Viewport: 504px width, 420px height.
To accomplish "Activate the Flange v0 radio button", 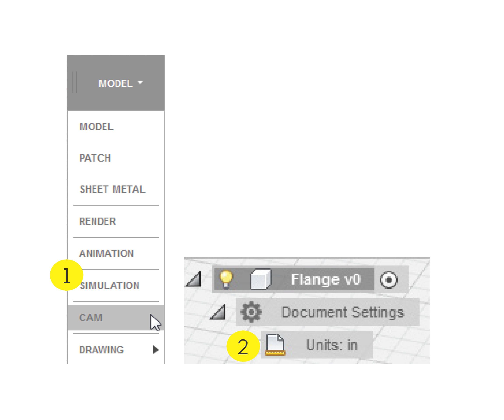I will 389,280.
